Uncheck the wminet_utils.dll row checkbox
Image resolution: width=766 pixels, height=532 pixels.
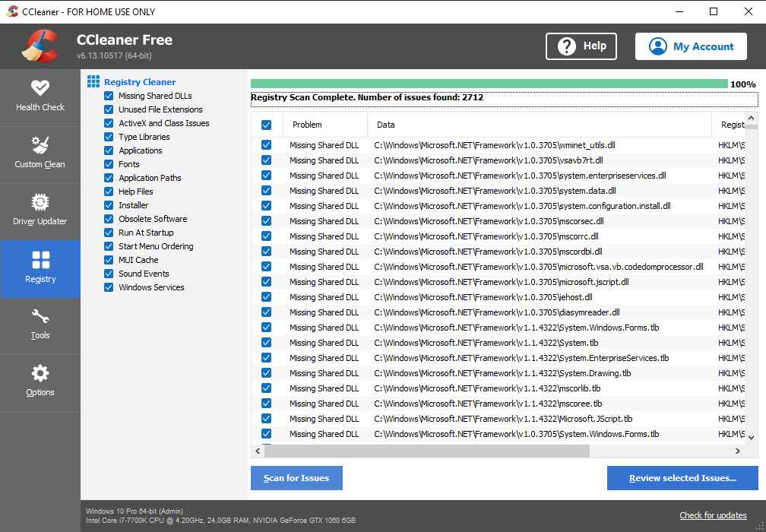coord(266,145)
